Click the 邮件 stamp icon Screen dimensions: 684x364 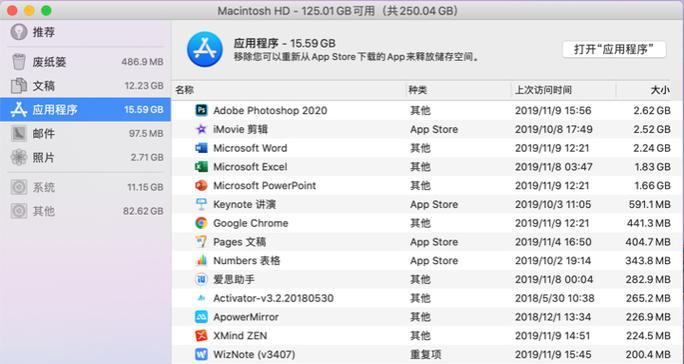[19, 134]
